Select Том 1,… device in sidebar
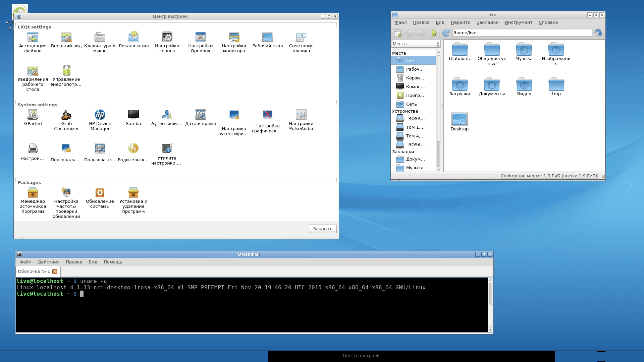 point(414,127)
